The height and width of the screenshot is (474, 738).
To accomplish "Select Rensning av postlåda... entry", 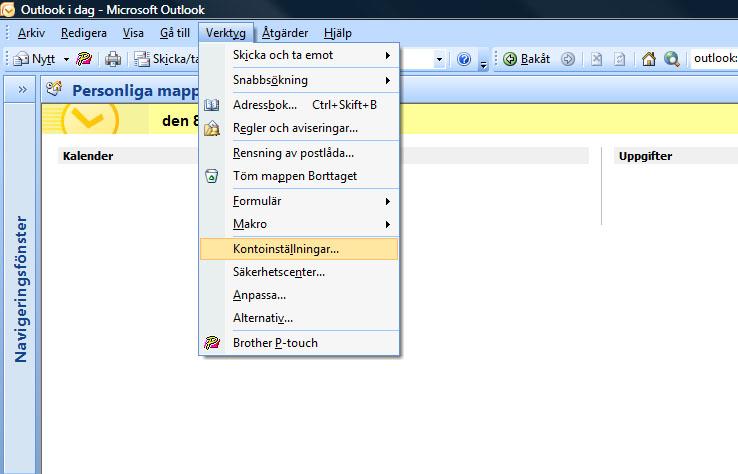I will pyautogui.click(x=299, y=153).
